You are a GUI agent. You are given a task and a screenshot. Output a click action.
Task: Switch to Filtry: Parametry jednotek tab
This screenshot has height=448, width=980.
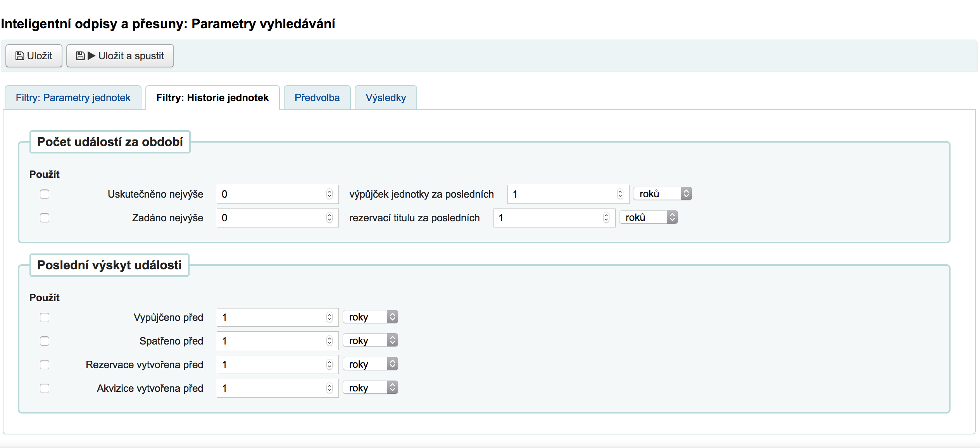tap(73, 98)
